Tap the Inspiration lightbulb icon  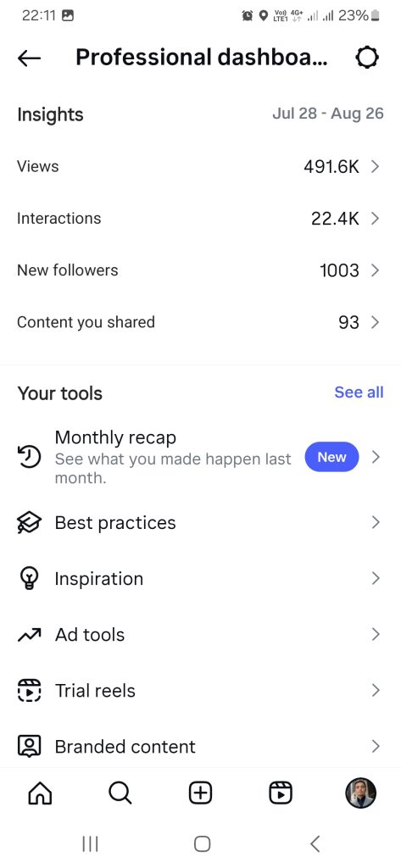pos(29,578)
